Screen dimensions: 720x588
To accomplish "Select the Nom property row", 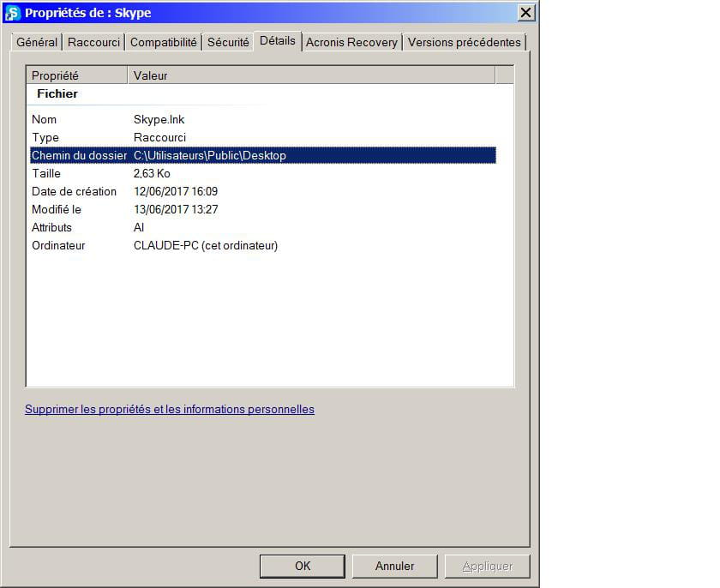I will (263, 119).
